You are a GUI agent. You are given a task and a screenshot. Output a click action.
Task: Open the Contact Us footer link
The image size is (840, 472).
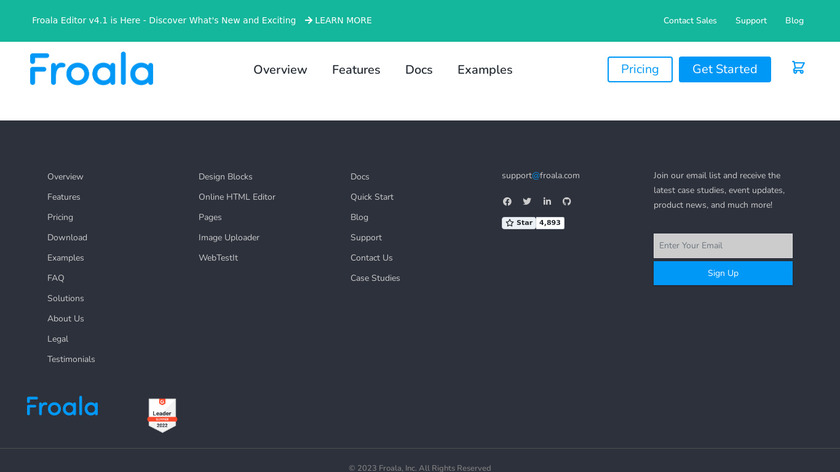click(371, 258)
